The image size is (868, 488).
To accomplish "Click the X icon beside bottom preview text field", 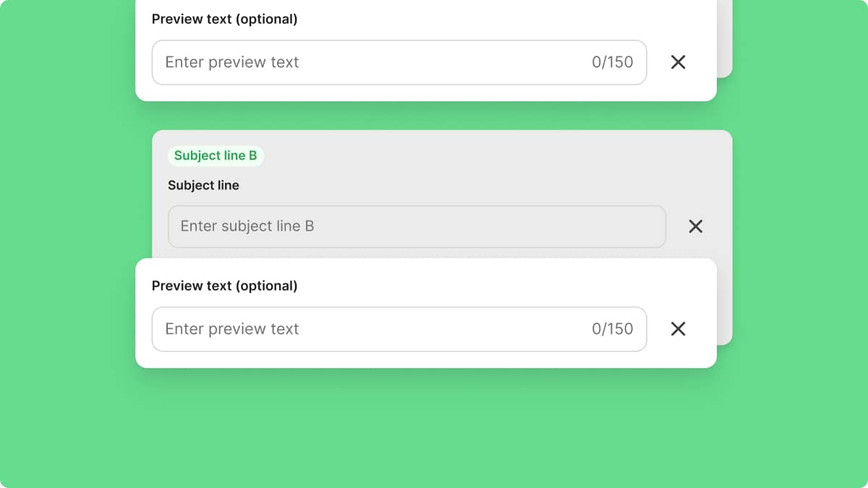I will (x=678, y=329).
